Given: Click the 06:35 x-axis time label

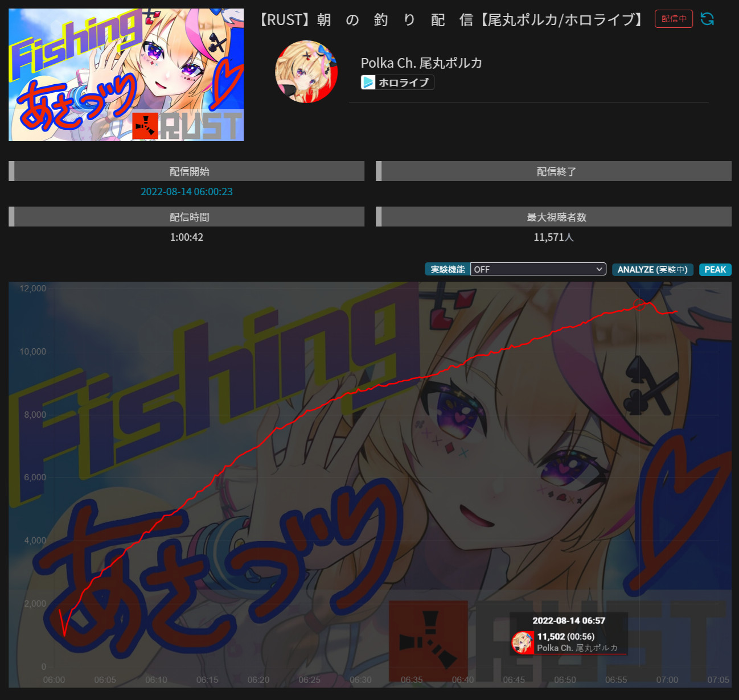Looking at the screenshot, I should click(x=412, y=680).
